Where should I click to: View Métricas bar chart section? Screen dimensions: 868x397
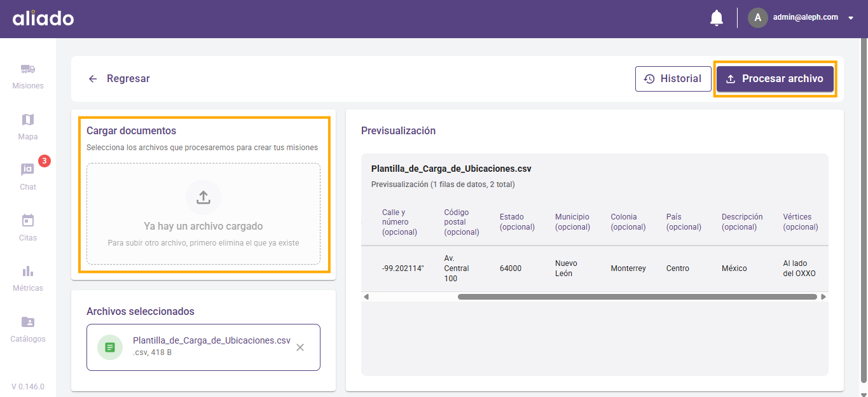click(28, 272)
